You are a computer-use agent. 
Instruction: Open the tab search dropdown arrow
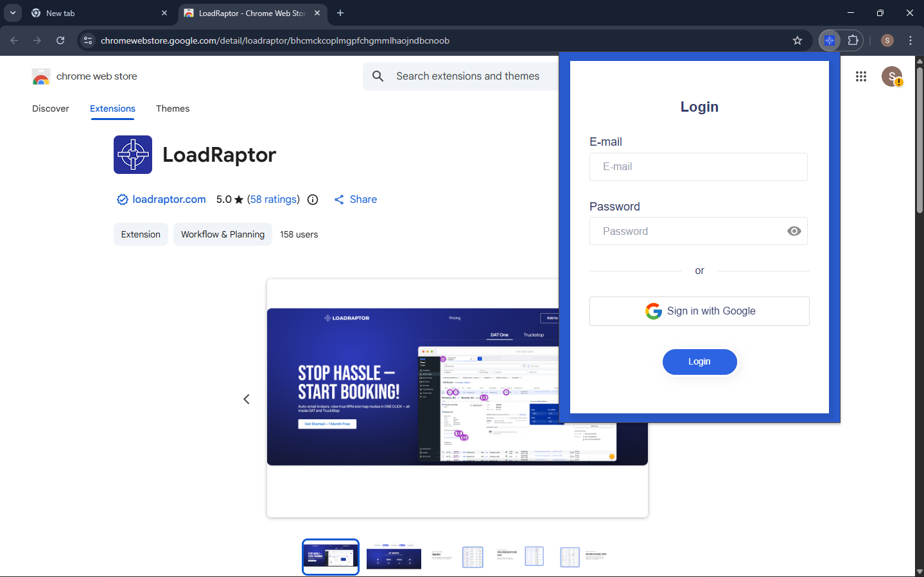(x=13, y=13)
